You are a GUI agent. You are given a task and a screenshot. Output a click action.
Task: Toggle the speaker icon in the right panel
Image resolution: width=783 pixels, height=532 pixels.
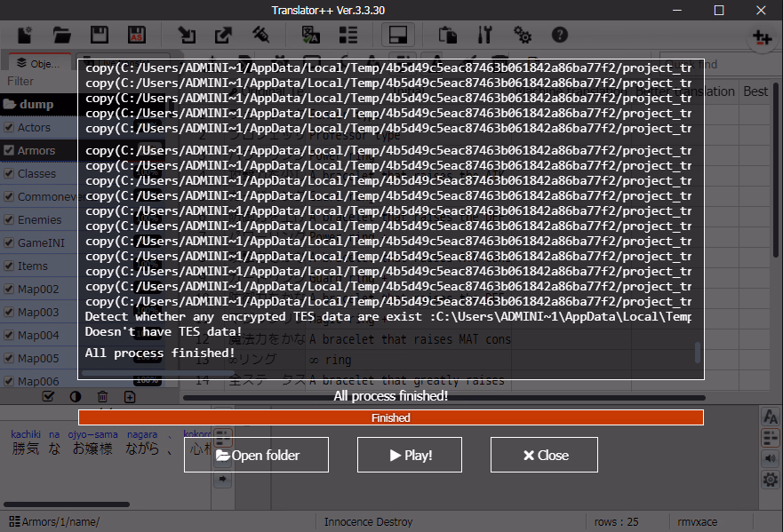click(770, 458)
